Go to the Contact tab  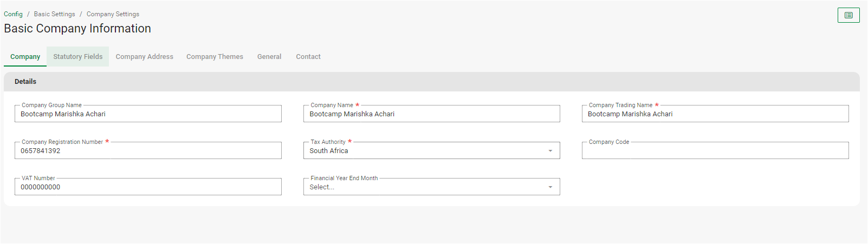pos(308,57)
